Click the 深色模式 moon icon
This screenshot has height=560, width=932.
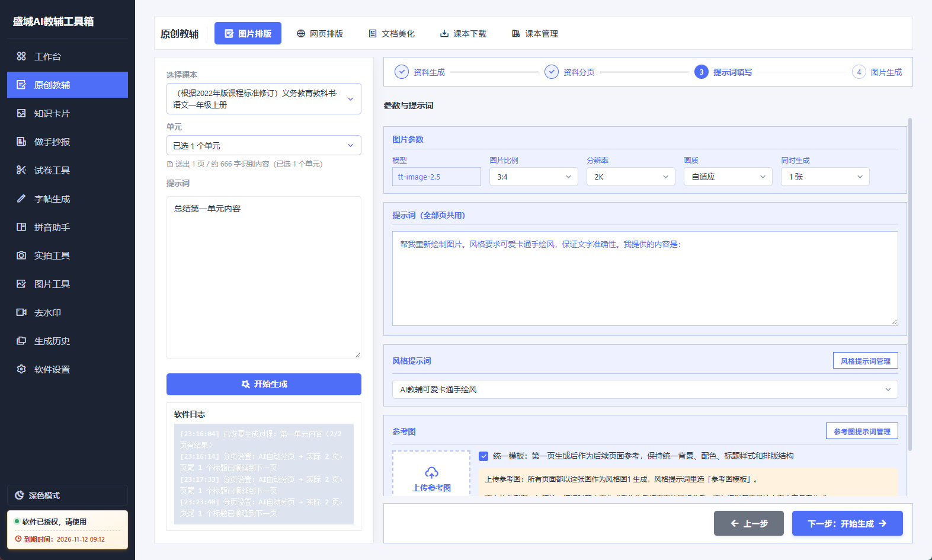click(x=20, y=495)
